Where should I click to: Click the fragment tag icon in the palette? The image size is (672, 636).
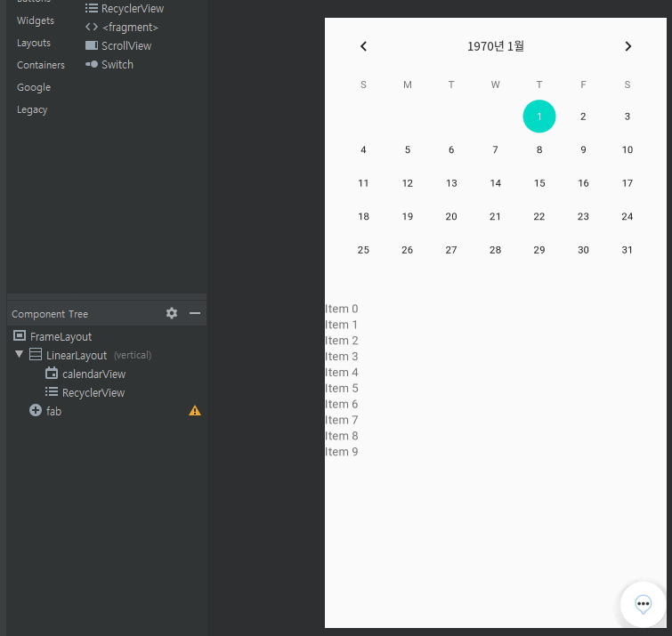[92, 27]
